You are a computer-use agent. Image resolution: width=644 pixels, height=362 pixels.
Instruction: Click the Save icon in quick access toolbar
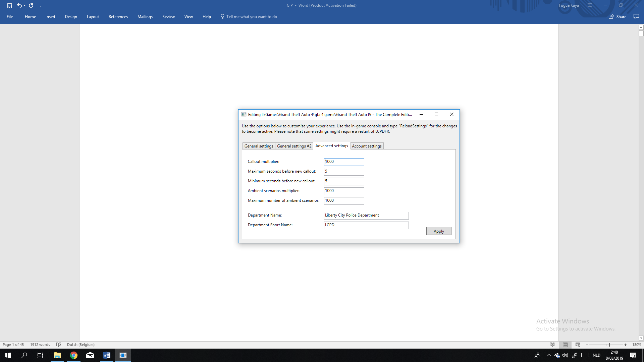(x=10, y=5)
